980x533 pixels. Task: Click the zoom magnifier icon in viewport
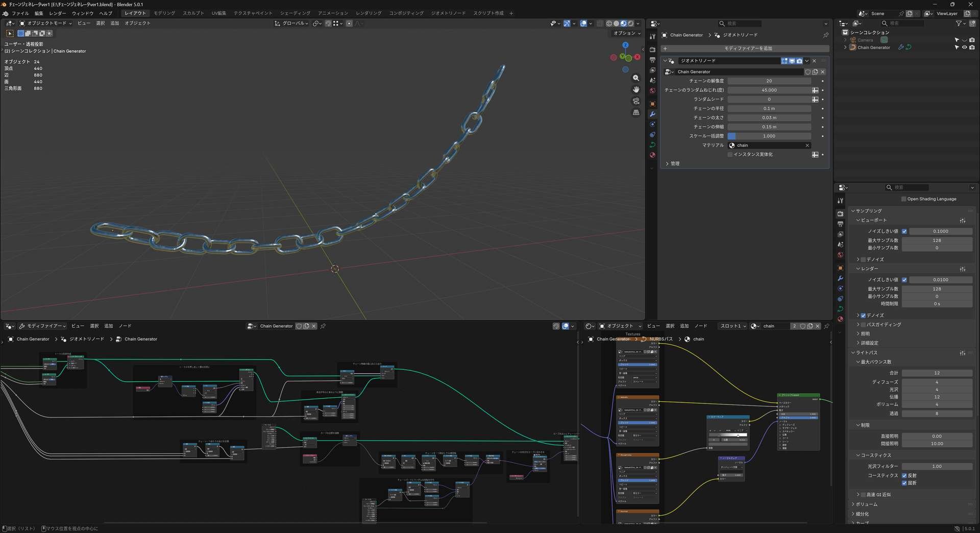636,78
